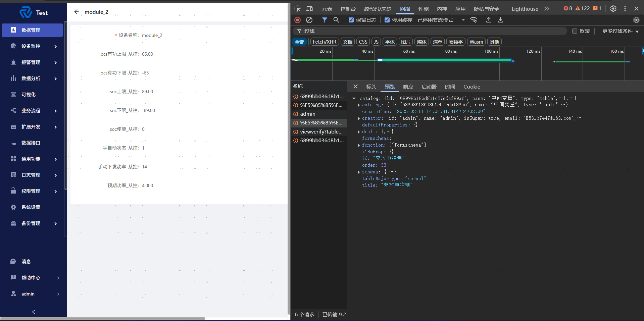This screenshot has height=321, width=644.
Task: Click the issues count badge
Action: [597, 8]
